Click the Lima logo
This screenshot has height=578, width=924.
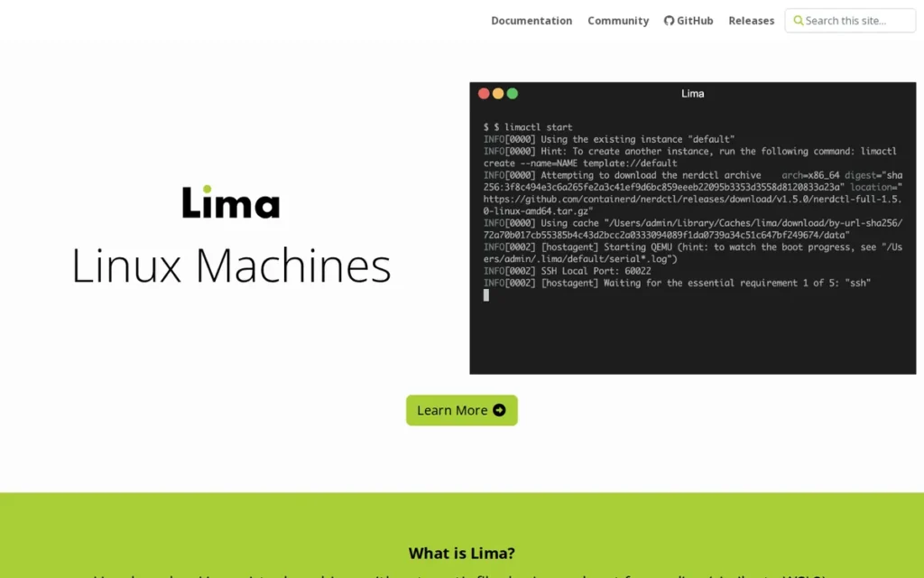230,202
